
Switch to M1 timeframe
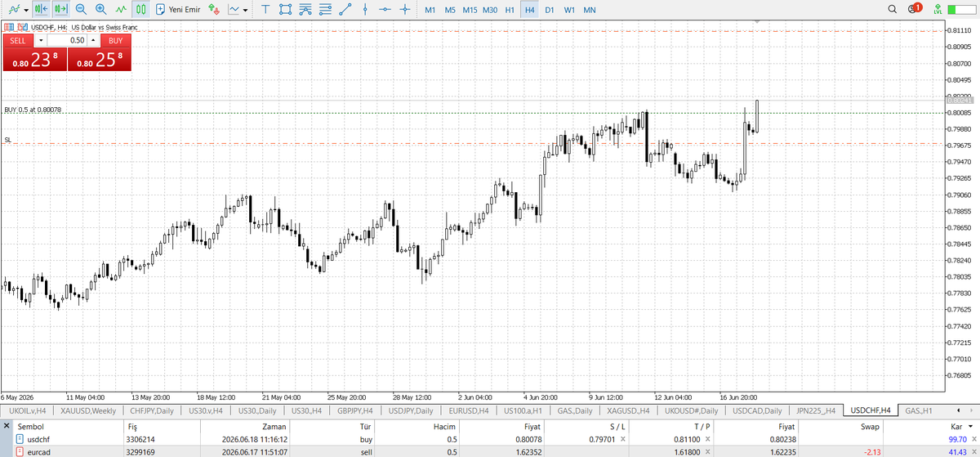click(x=430, y=10)
